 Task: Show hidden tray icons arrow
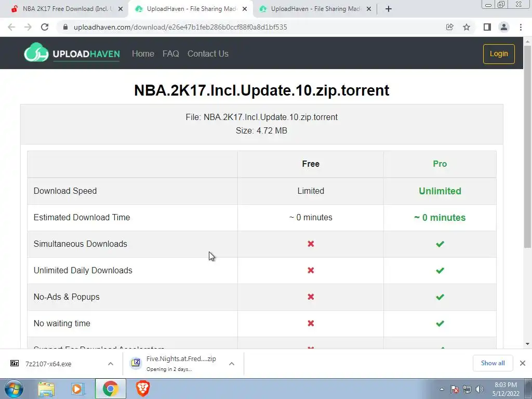tap(442, 389)
